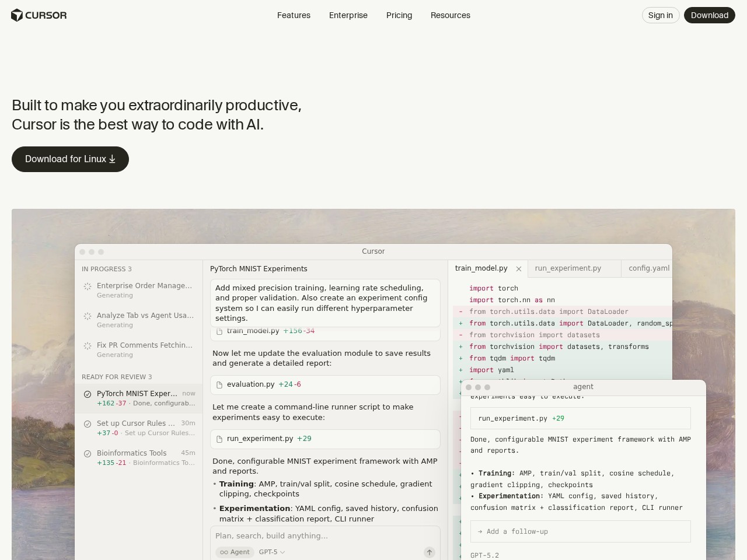Expand the Features navigation menu

pos(294,15)
